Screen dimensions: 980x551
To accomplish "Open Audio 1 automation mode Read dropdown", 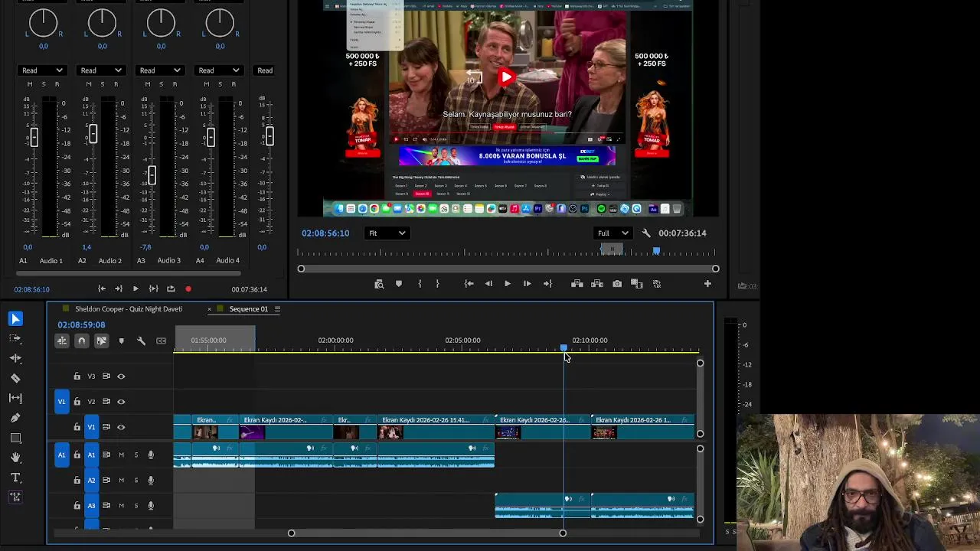I will (x=41, y=70).
